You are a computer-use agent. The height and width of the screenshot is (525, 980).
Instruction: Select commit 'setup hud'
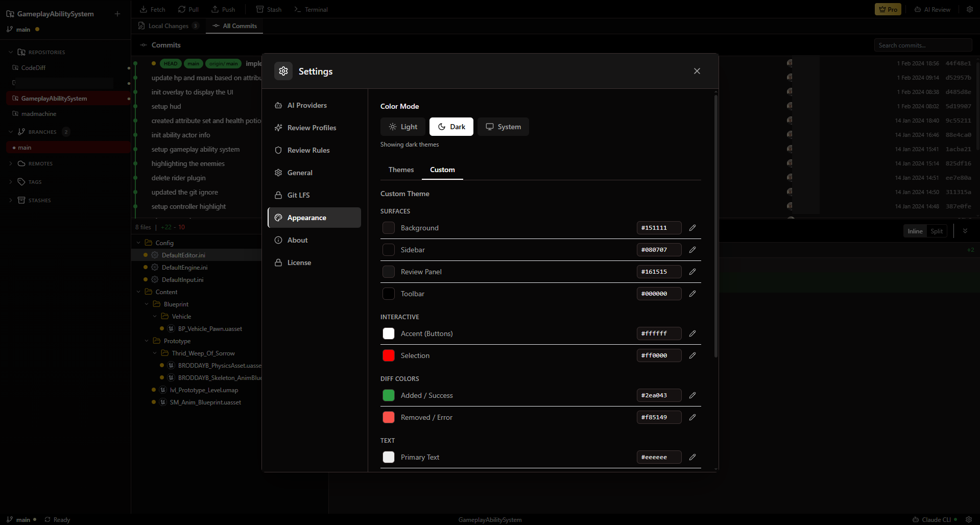point(166,106)
